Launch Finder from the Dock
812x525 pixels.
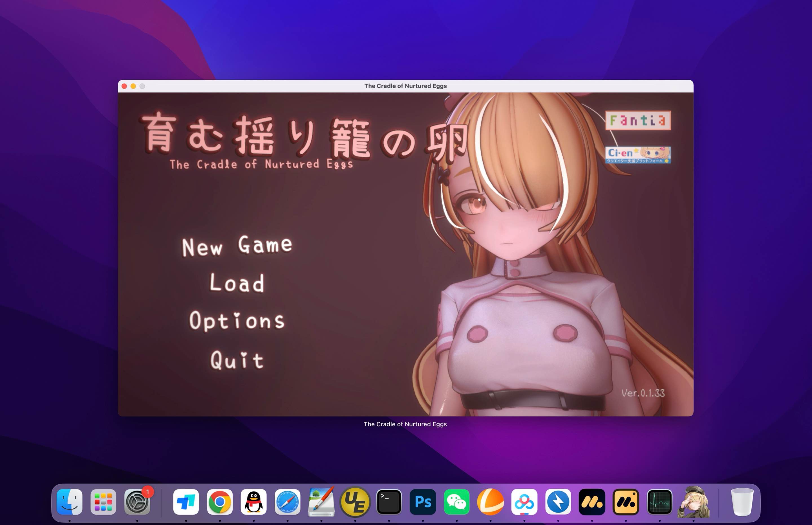69,502
